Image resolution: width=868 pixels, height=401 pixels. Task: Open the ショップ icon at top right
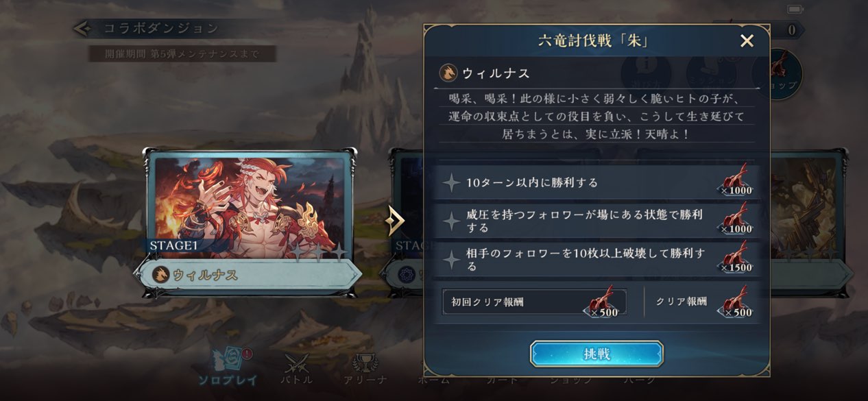coord(777,75)
